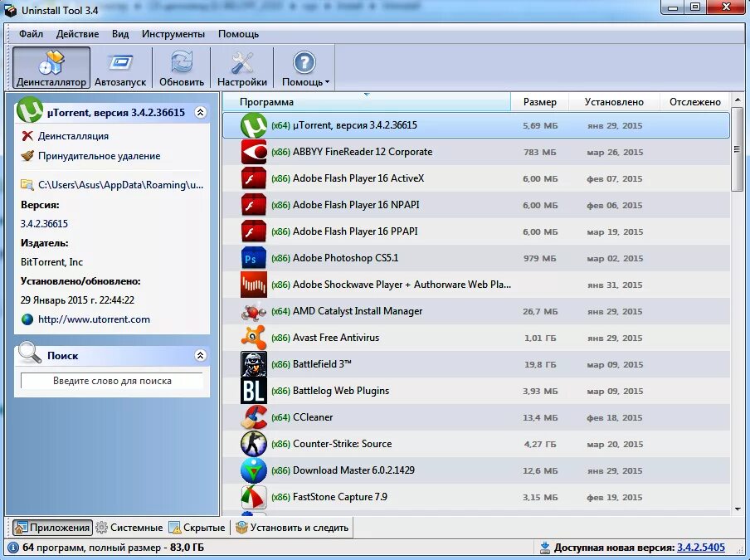Click the info icon in the status bar
Screen dimensions: 750x560
(13, 548)
